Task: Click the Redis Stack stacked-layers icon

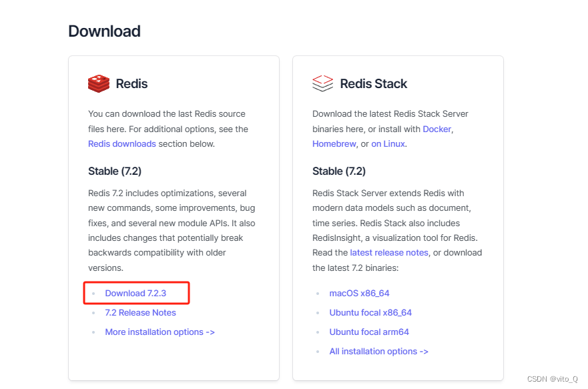Action: [322, 83]
